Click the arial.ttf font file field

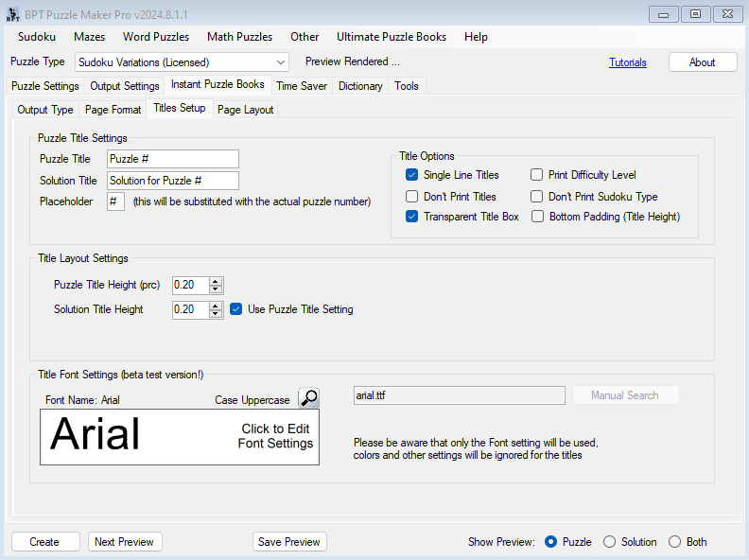click(459, 395)
